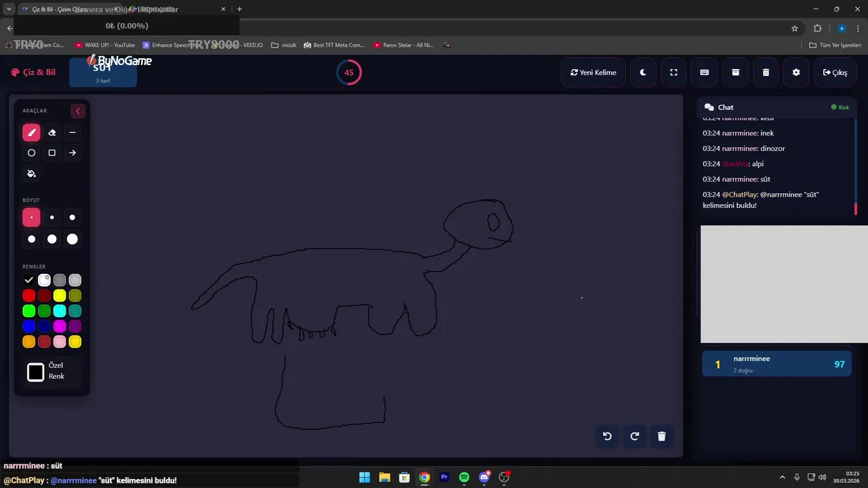Open the müzik bookmarks folder
The image size is (868, 488).
pos(284,45)
